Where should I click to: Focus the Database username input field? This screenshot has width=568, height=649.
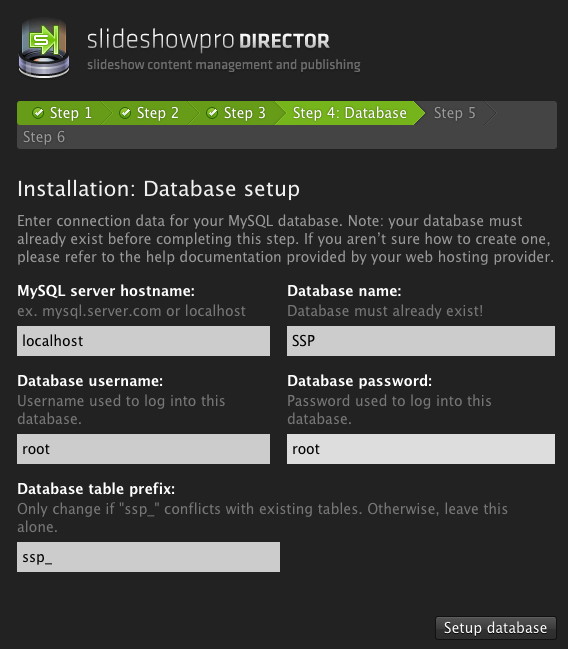point(143,449)
